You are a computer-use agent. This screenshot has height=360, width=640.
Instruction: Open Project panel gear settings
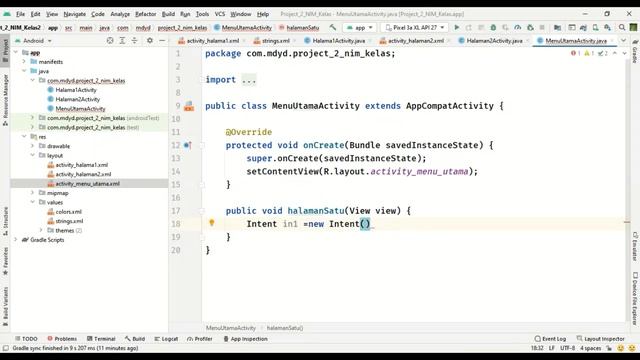tap(150, 41)
